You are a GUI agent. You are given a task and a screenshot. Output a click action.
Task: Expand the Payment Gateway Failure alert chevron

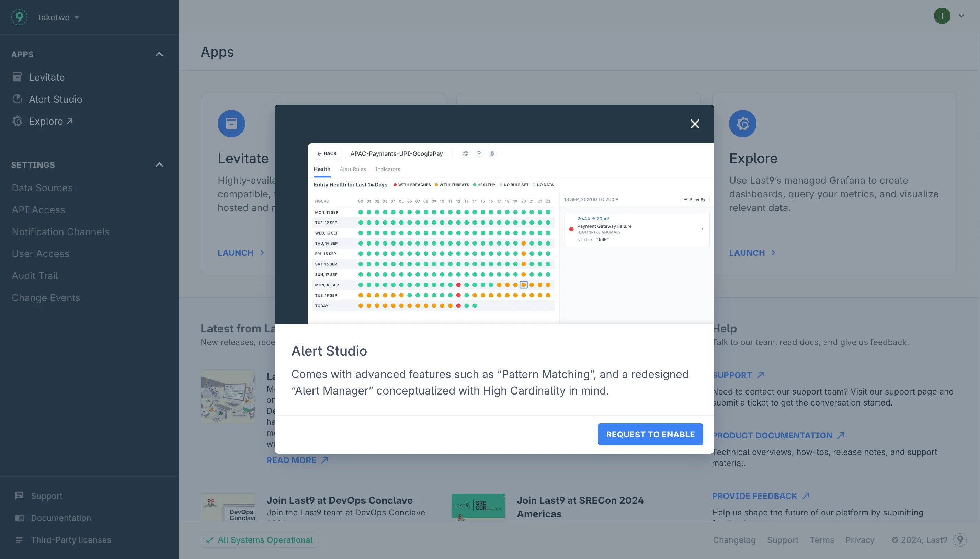702,229
